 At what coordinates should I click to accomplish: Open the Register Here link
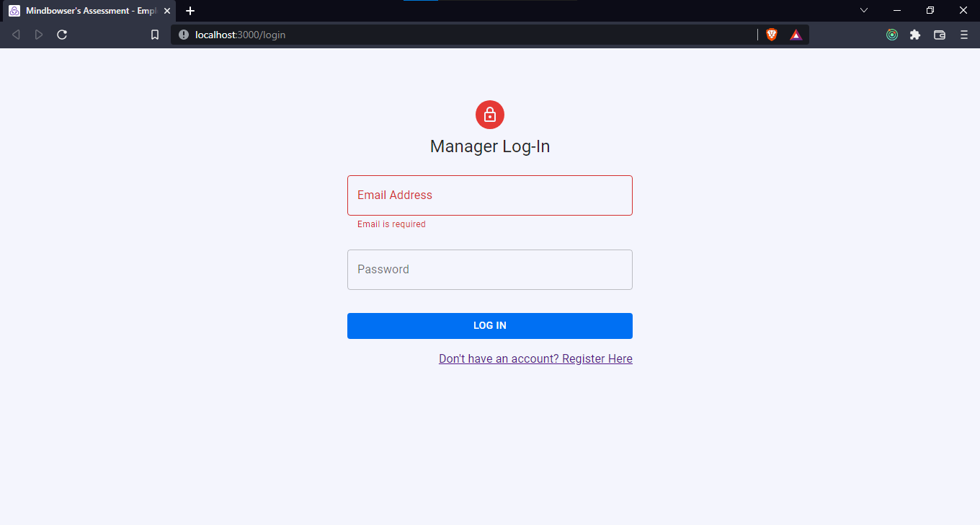coord(535,358)
